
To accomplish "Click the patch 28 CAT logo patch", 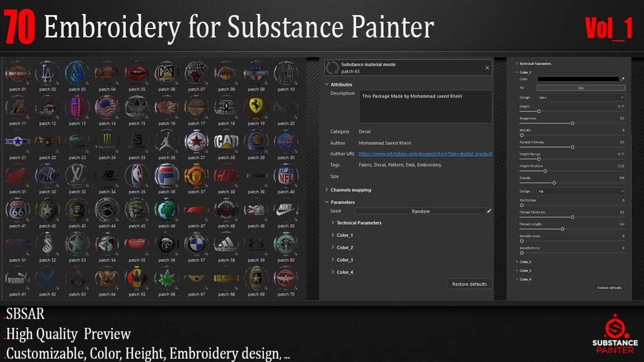I will (x=226, y=142).
